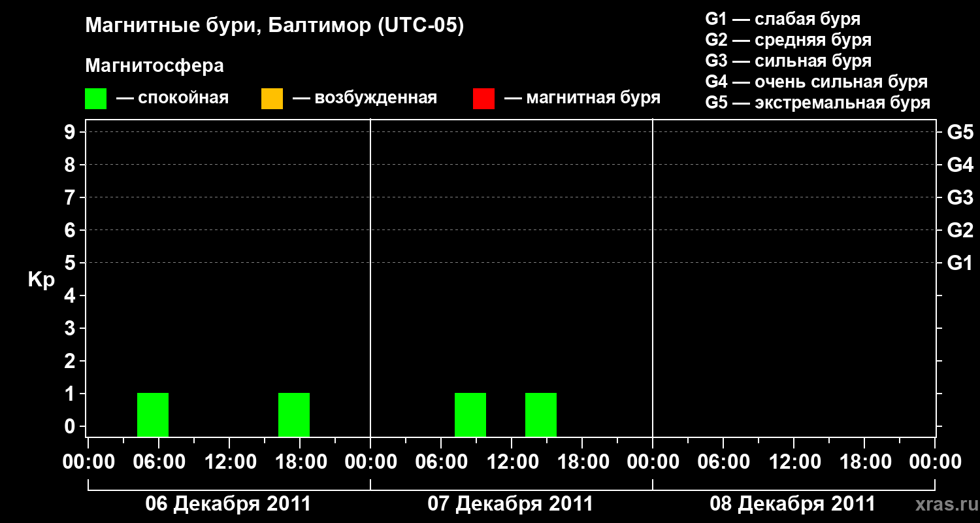Click the '06:00' tick label under 06 December

[158, 462]
